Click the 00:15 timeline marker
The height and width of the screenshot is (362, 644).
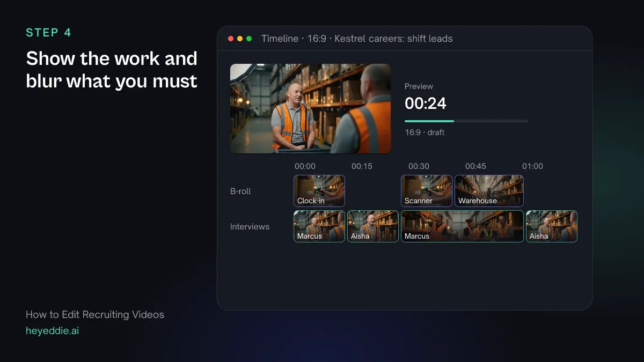click(x=362, y=166)
